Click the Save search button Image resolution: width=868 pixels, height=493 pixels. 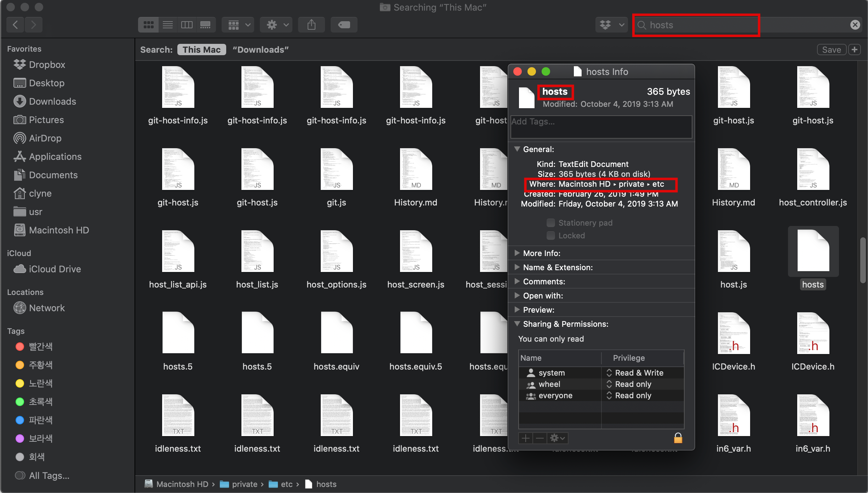pos(831,50)
